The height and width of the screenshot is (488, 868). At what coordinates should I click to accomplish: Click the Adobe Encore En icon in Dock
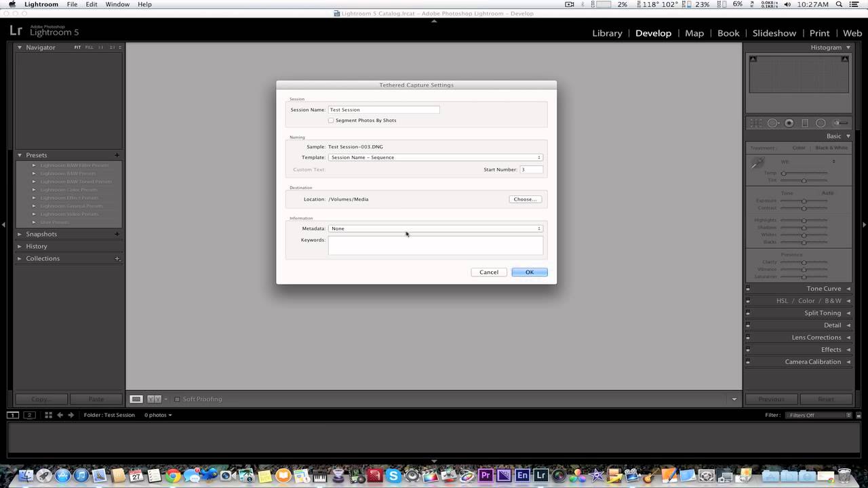522,476
